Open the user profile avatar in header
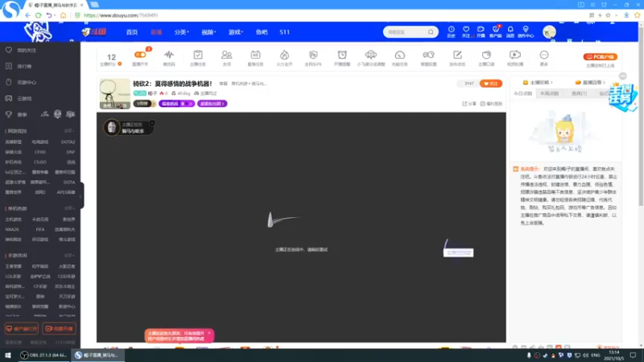Viewport: 644px width, 362px height. pos(549,31)
